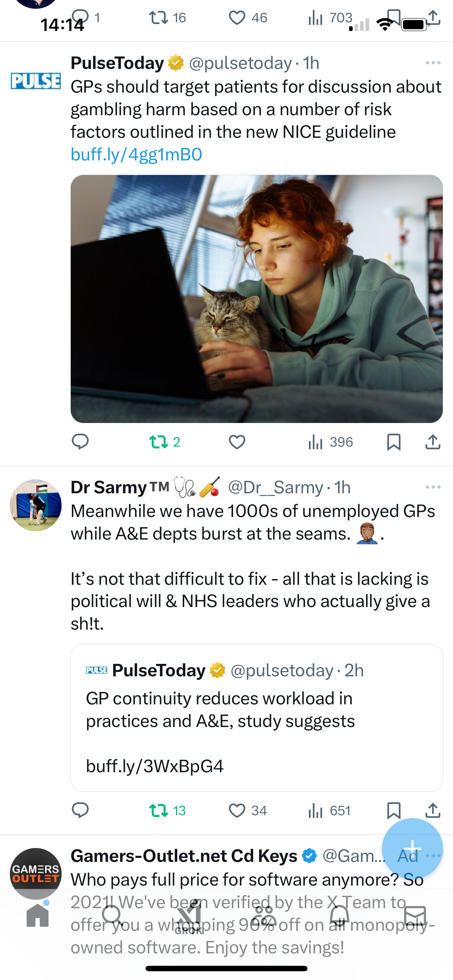Screen dimensions: 453x980
Task: Open the Notifications bell tab
Action: 339,915
